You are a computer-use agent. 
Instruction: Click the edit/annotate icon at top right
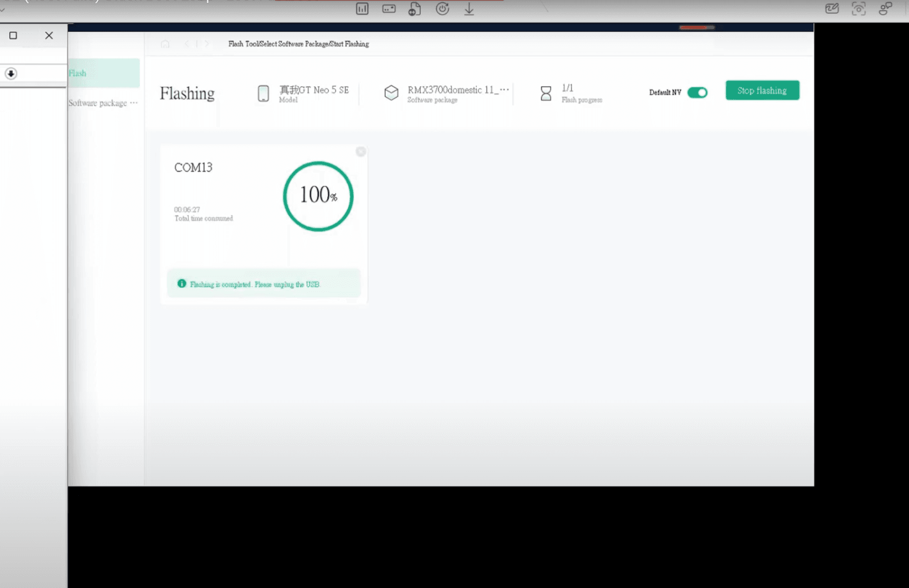click(x=832, y=9)
